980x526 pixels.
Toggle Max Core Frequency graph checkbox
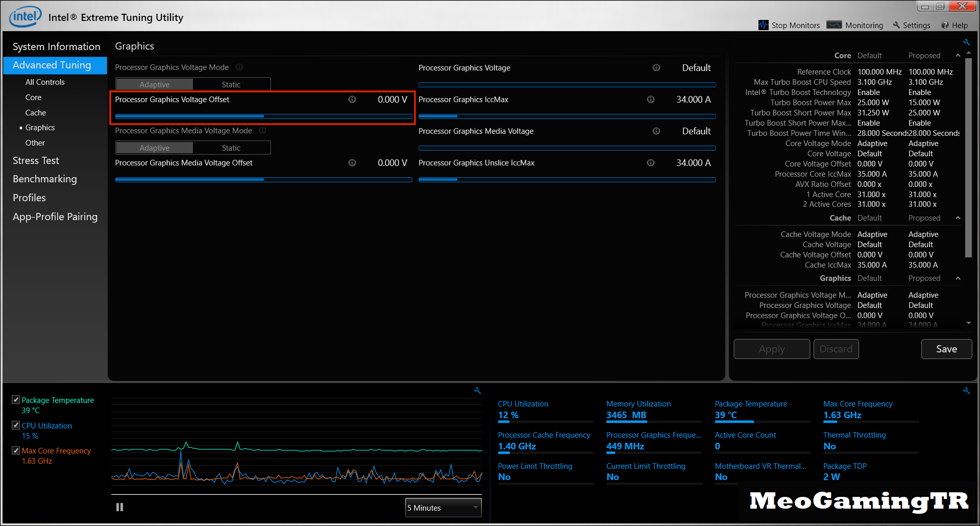click(16, 450)
